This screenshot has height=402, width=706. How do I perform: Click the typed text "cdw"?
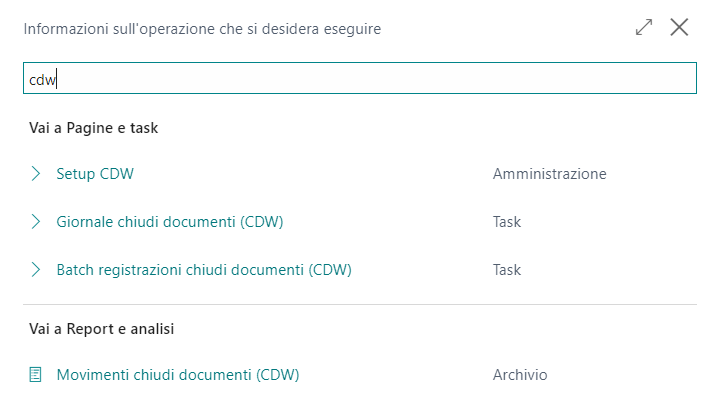click(x=42, y=80)
